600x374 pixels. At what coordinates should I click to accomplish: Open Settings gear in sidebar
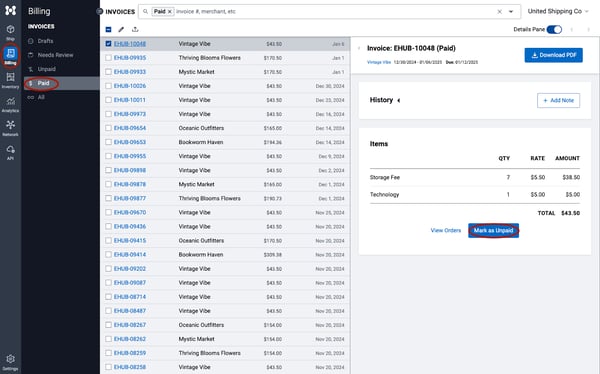pyautogui.click(x=10, y=362)
